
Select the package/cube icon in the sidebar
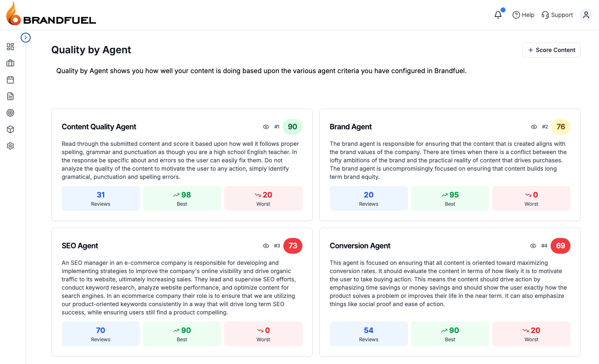click(10, 129)
